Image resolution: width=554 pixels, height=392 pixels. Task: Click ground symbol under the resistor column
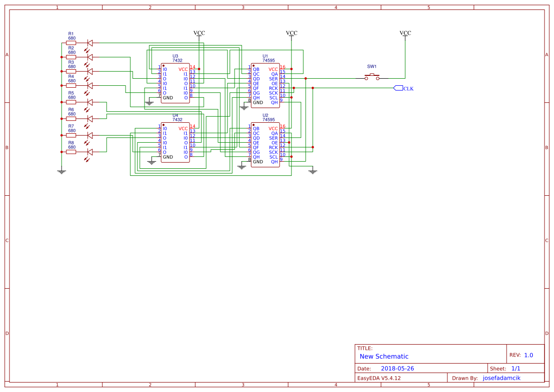62,172
